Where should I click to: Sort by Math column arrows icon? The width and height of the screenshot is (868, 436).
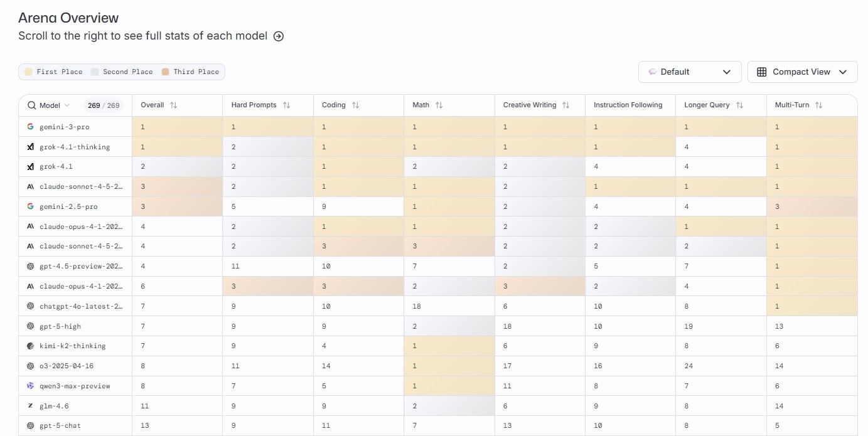[439, 105]
